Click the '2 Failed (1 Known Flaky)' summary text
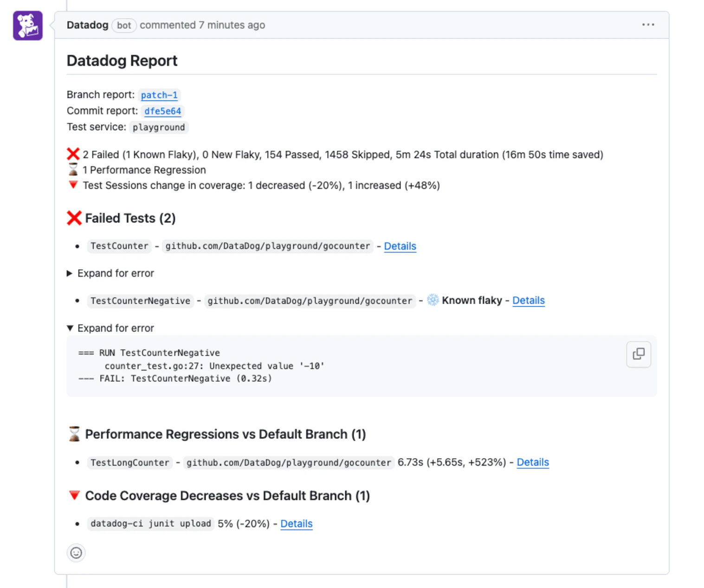 tap(141, 154)
